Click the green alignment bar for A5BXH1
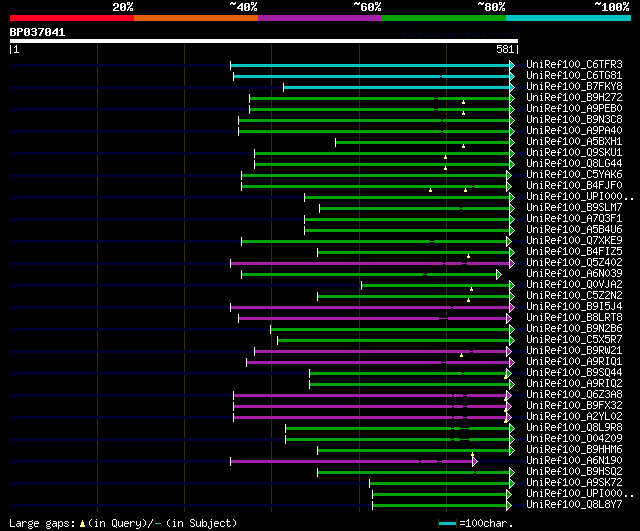The width and height of the screenshot is (640, 531). [422, 142]
